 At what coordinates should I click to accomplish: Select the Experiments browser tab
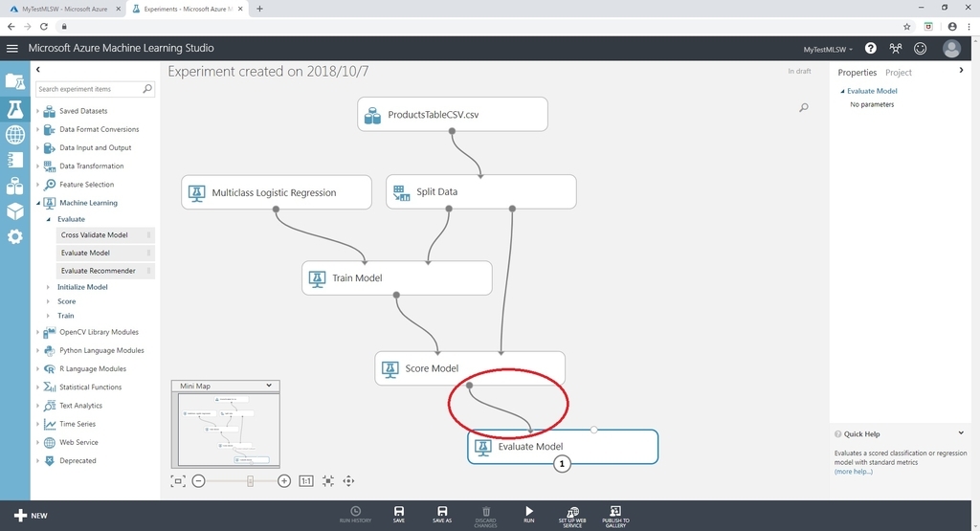(x=186, y=9)
